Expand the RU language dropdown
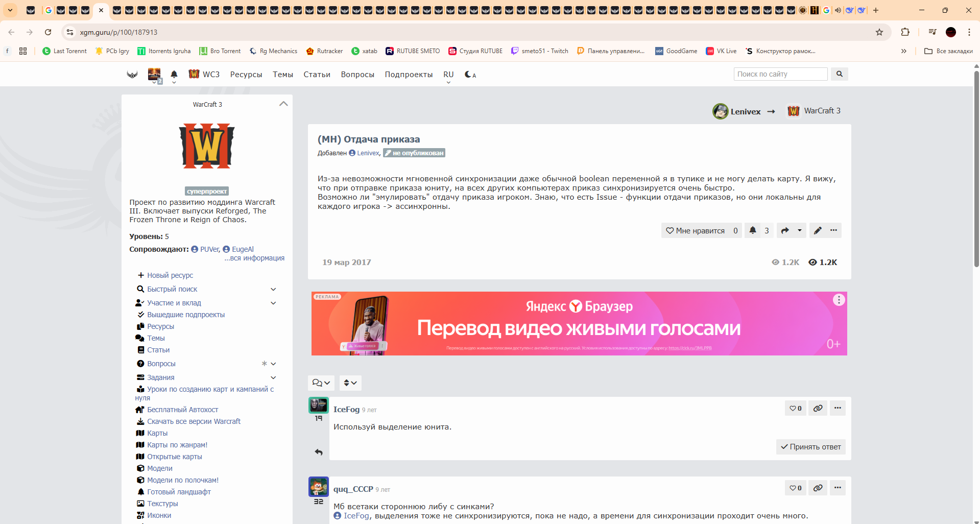The width and height of the screenshot is (980, 524). click(x=448, y=76)
